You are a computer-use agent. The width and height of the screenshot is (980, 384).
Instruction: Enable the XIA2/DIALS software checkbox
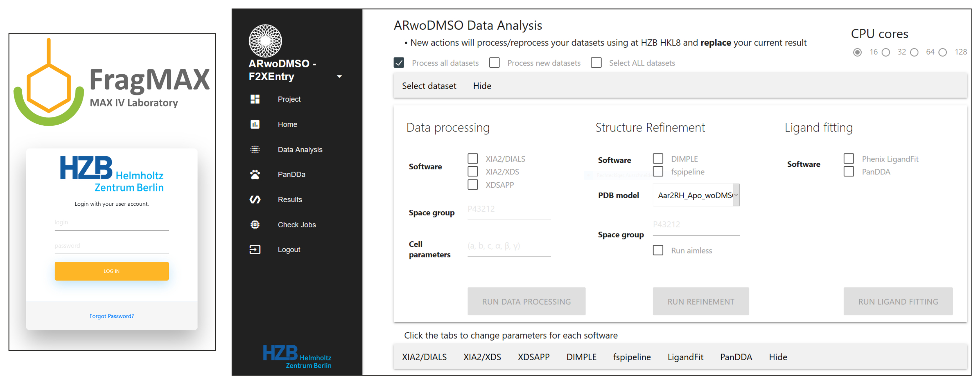pyautogui.click(x=472, y=158)
